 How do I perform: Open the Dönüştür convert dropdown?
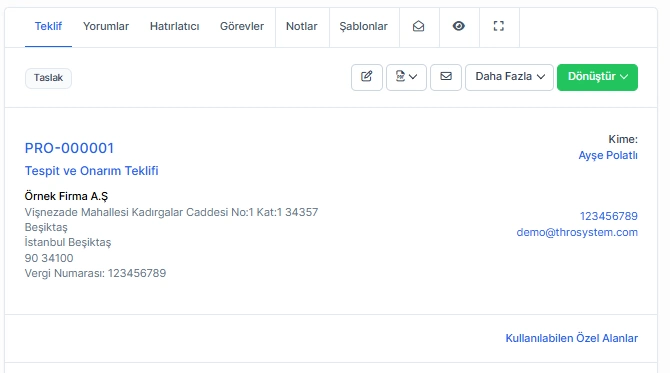coord(597,77)
